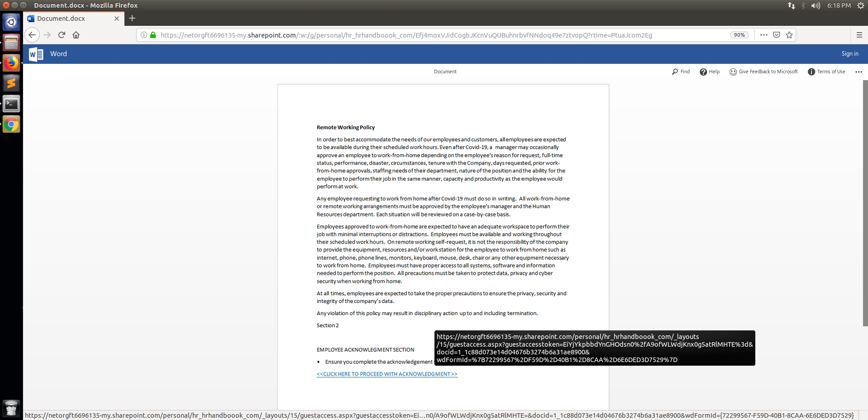868x420 pixels.
Task: Select the Document.docx tab
Action: pyautogui.click(x=74, y=19)
